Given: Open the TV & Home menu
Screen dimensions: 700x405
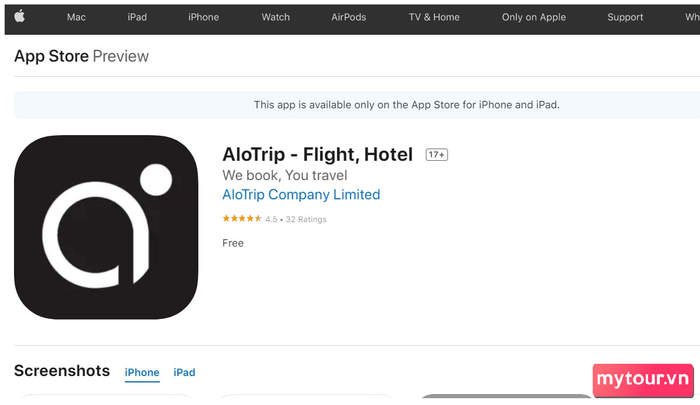Looking at the screenshot, I should (434, 17).
